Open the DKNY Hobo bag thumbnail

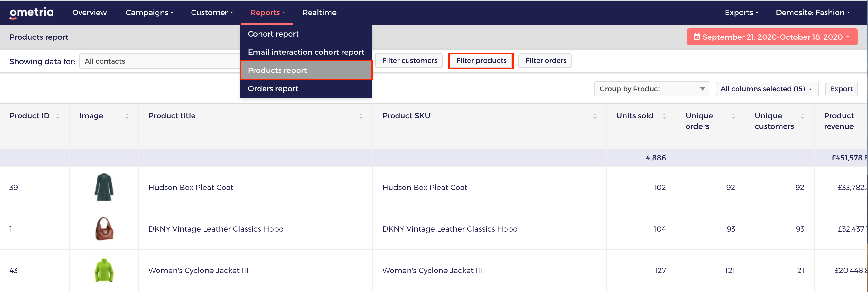coord(104,229)
